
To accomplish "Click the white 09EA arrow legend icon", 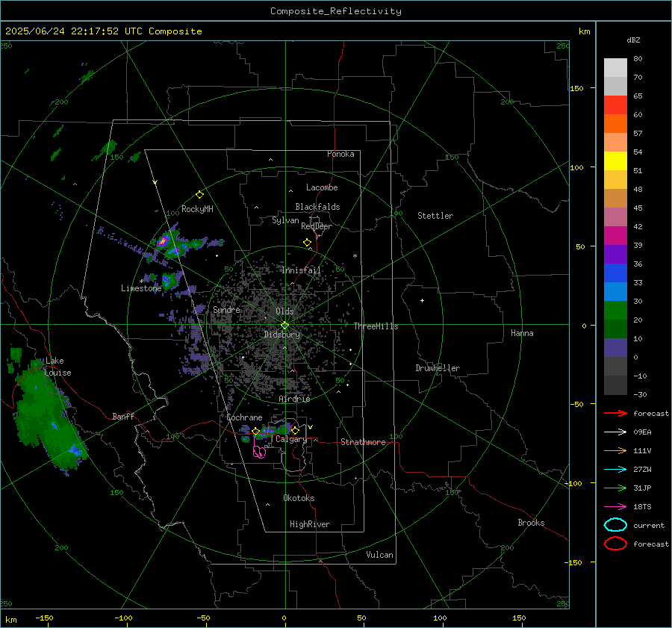I will (615, 432).
